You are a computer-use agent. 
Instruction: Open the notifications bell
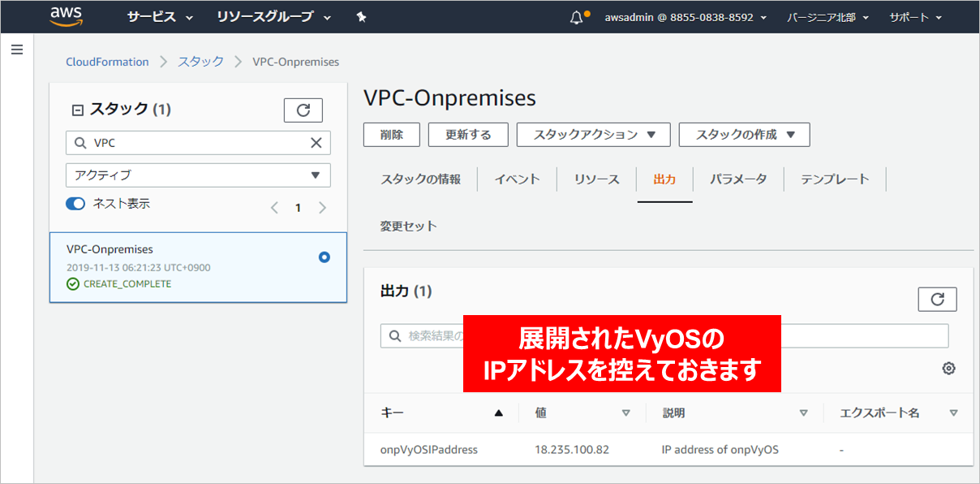(x=577, y=17)
